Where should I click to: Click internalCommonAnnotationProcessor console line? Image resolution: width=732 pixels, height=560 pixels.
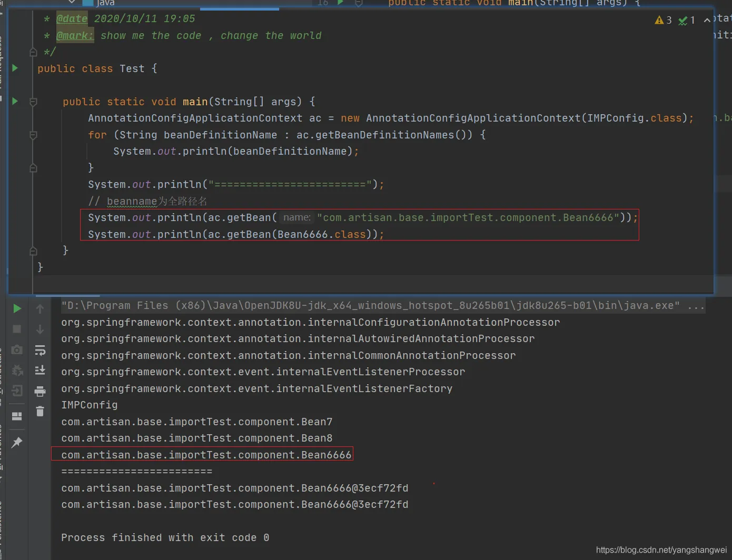tap(289, 356)
